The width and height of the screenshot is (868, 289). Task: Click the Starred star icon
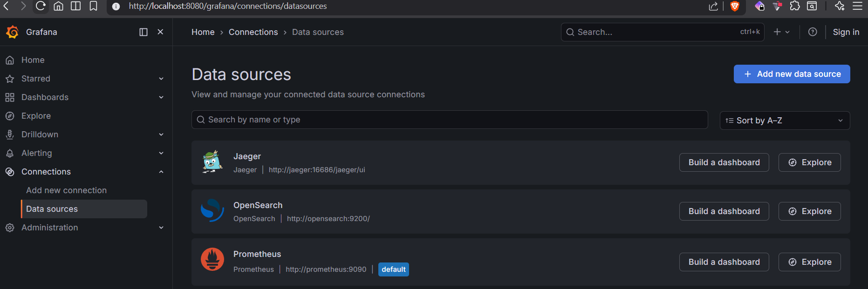[x=10, y=79]
